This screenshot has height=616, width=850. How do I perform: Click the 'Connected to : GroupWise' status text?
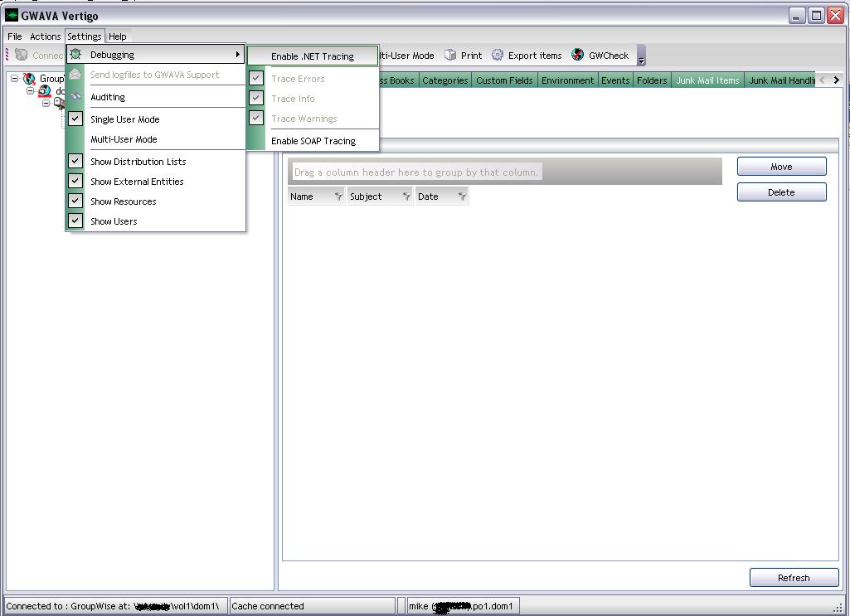(x=113, y=606)
